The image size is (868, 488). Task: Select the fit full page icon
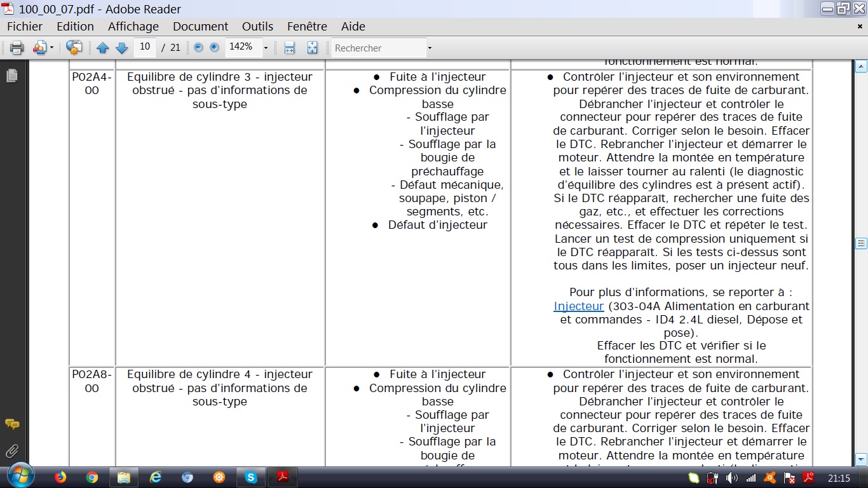pos(312,48)
